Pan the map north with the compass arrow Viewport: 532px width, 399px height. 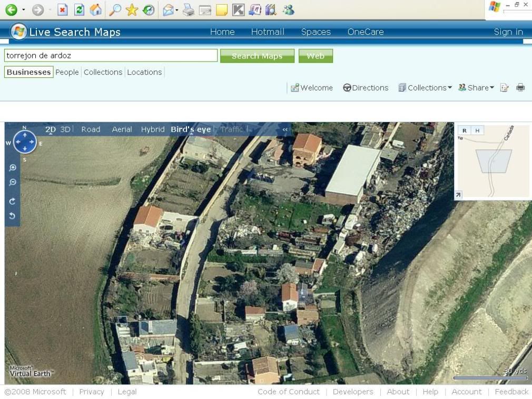pyautogui.click(x=25, y=135)
